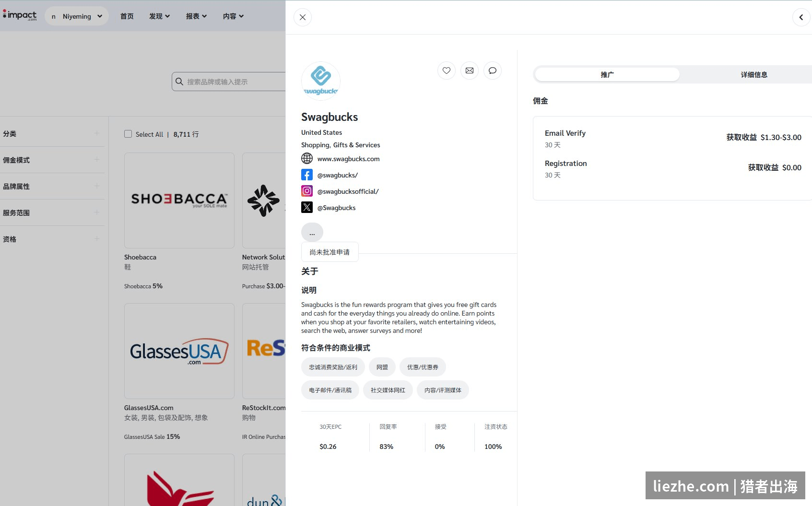The height and width of the screenshot is (506, 812).
Task: Open 内容 navigation dropdown
Action: pyautogui.click(x=233, y=16)
